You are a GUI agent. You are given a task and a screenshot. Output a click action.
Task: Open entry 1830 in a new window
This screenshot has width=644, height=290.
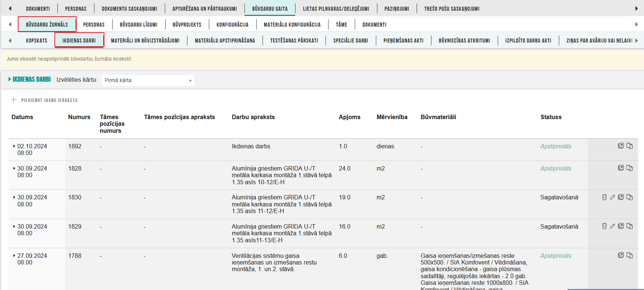tap(621, 197)
